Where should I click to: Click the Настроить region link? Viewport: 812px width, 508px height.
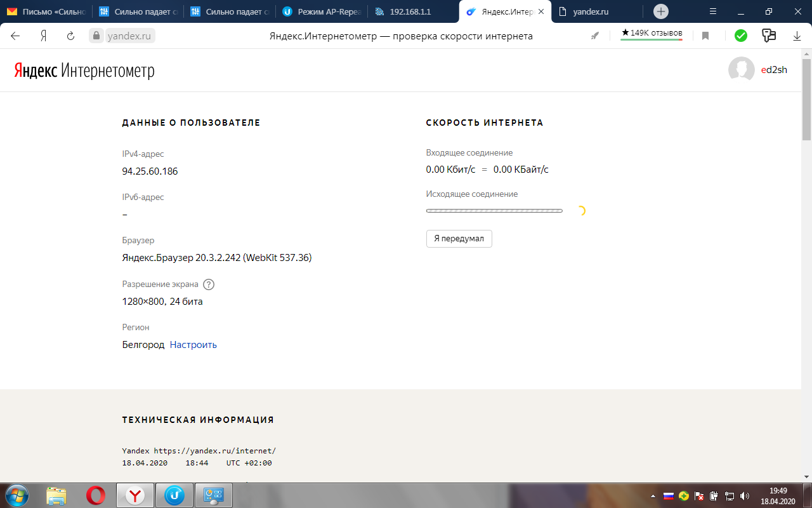click(x=193, y=345)
